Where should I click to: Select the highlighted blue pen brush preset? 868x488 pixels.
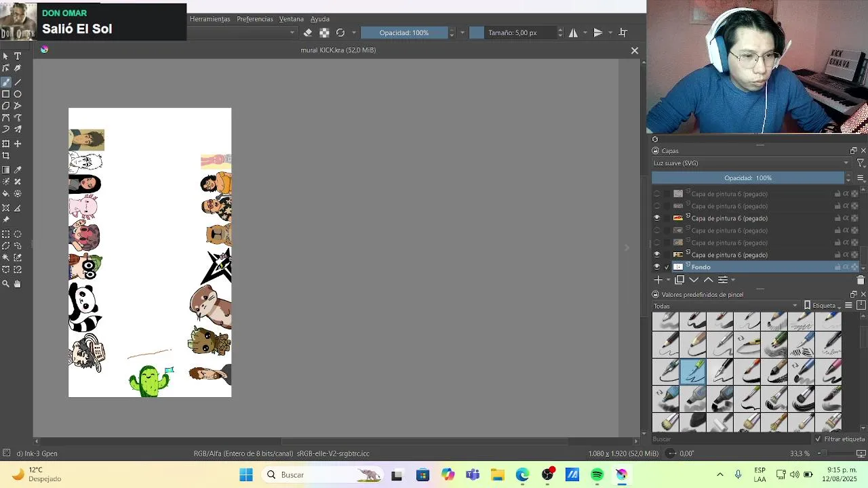pos(693,371)
